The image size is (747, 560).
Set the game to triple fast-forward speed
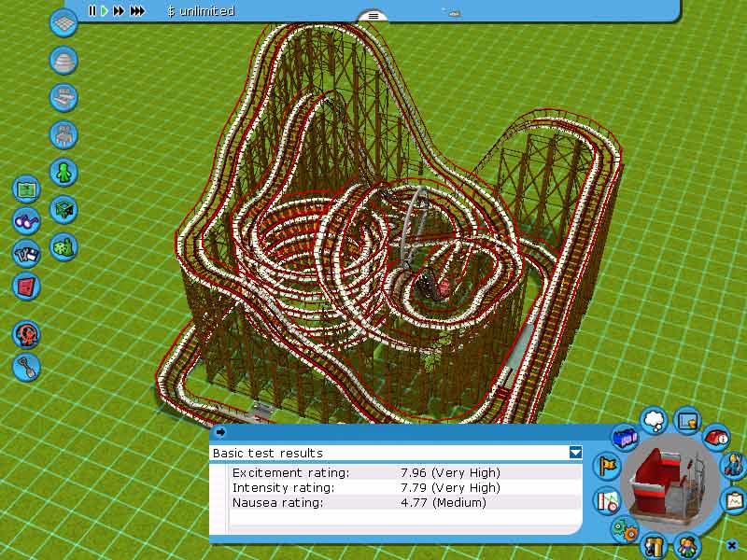tap(137, 10)
